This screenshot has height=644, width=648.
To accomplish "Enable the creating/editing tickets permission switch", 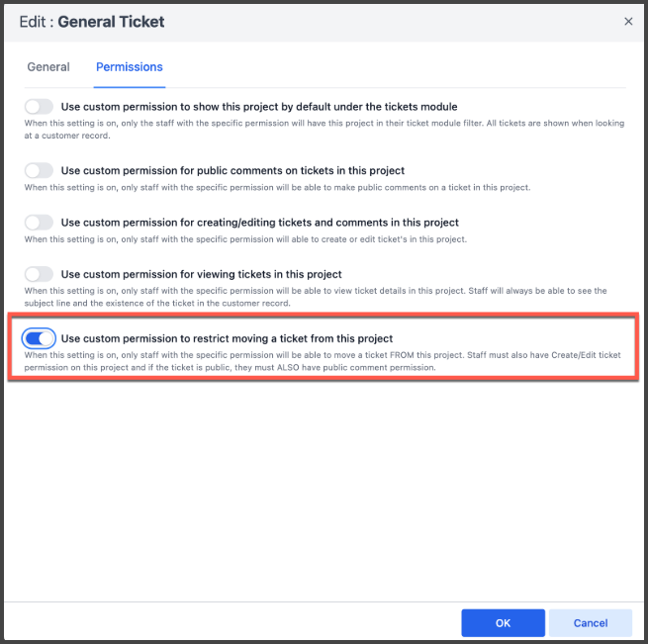I will click(x=39, y=223).
